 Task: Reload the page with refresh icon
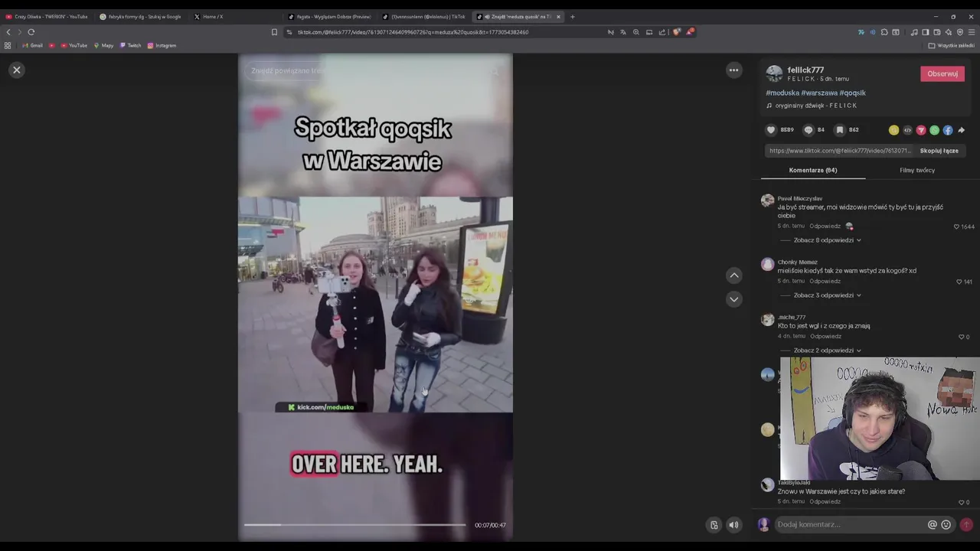pos(31,32)
